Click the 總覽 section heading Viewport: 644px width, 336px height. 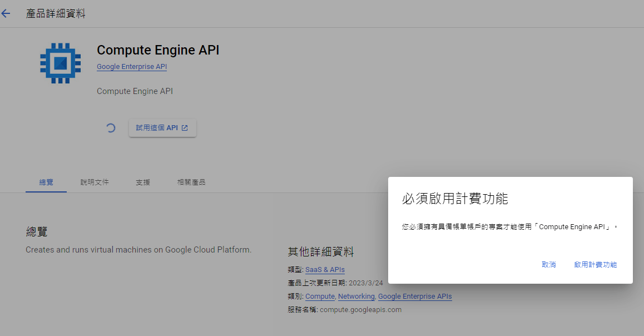point(37,231)
